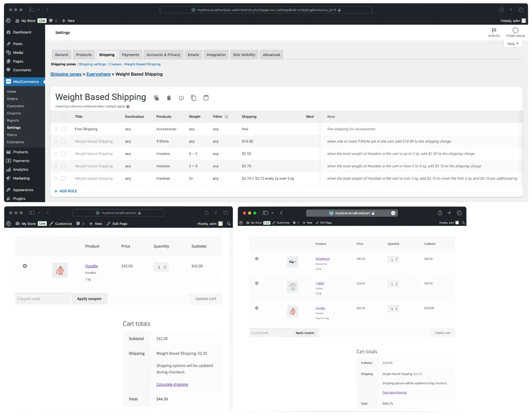Select all rules with the header checkbox
This screenshot has height=415, width=532.
pyautogui.click(x=63, y=116)
